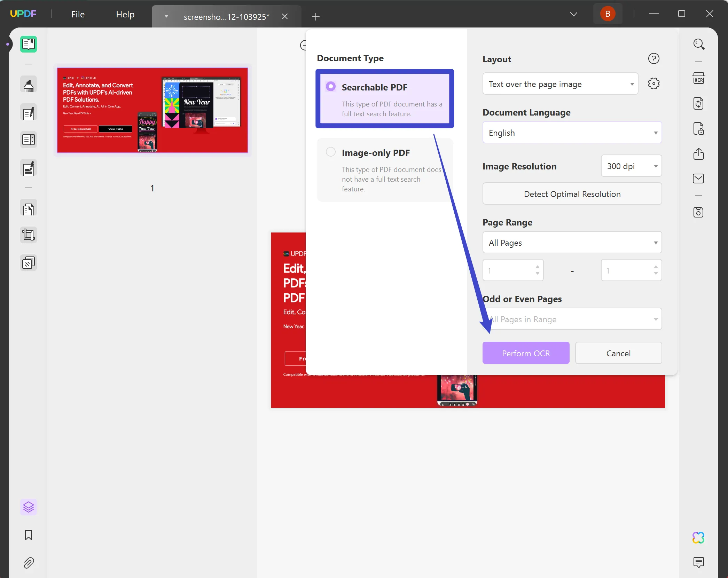Image resolution: width=728 pixels, height=578 pixels.
Task: Select the Edit PDF tool icon
Action: click(x=28, y=113)
